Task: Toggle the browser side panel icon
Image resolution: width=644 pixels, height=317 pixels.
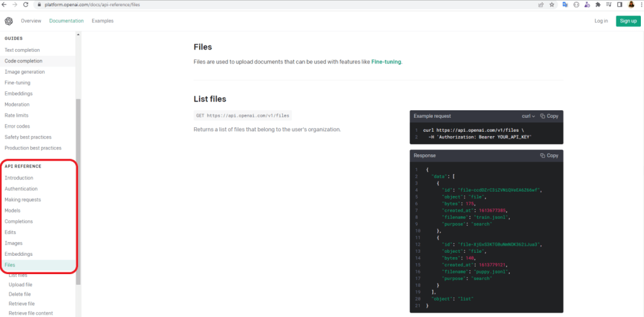Action: 619,4
